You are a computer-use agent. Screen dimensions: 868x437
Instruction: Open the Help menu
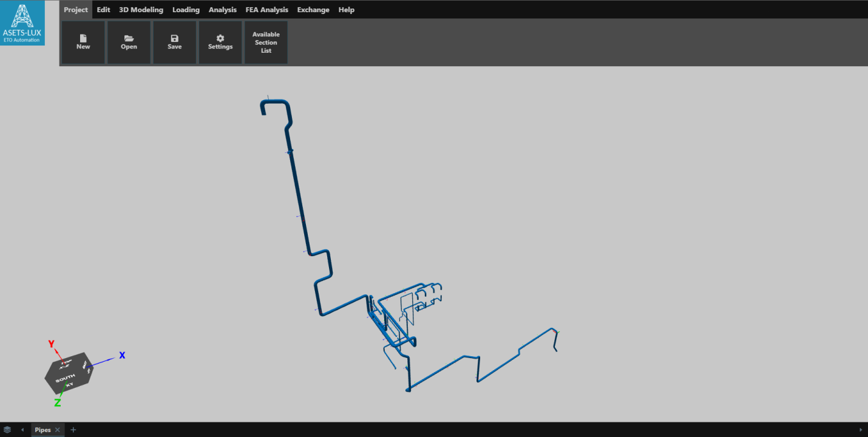[346, 10]
